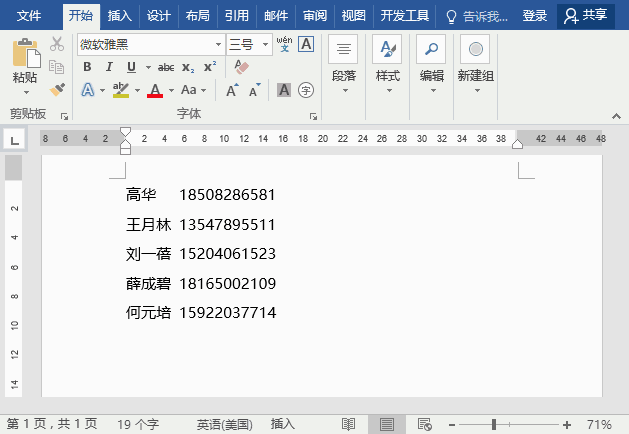Screen dimensions: 629x434
Task: Open zoom dialog via 71%
Action: click(599, 424)
